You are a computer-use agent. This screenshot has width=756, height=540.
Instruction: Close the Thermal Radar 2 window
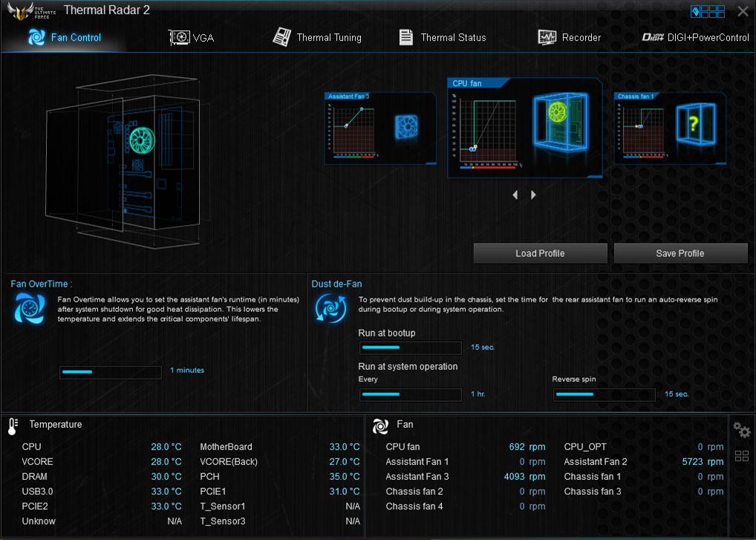(x=743, y=11)
